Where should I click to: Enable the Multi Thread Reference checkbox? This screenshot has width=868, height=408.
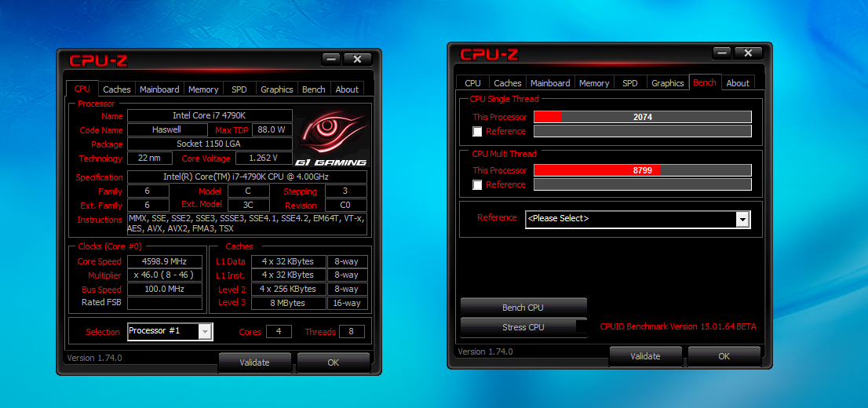pyautogui.click(x=477, y=185)
